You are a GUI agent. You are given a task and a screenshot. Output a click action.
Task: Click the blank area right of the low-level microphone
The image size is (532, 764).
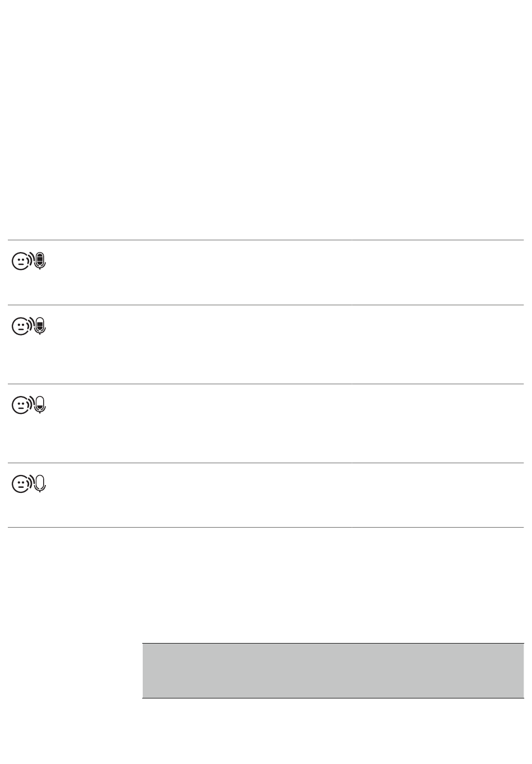(x=280, y=423)
